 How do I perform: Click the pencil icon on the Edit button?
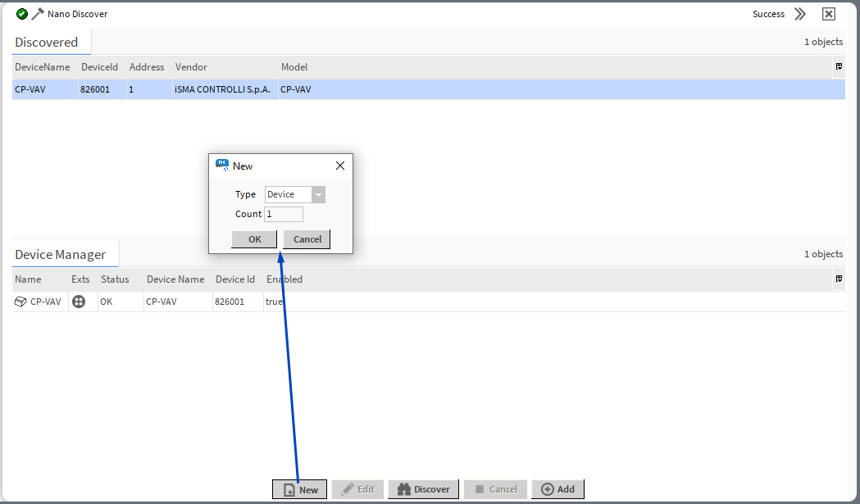347,488
